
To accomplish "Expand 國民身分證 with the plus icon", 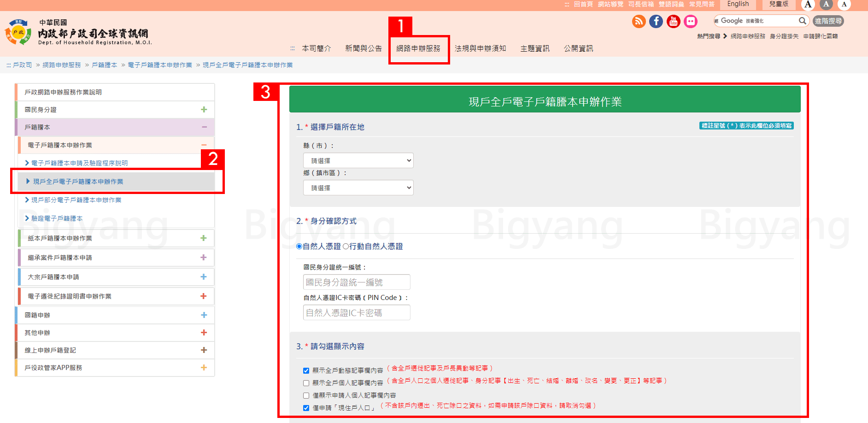I will pos(204,110).
